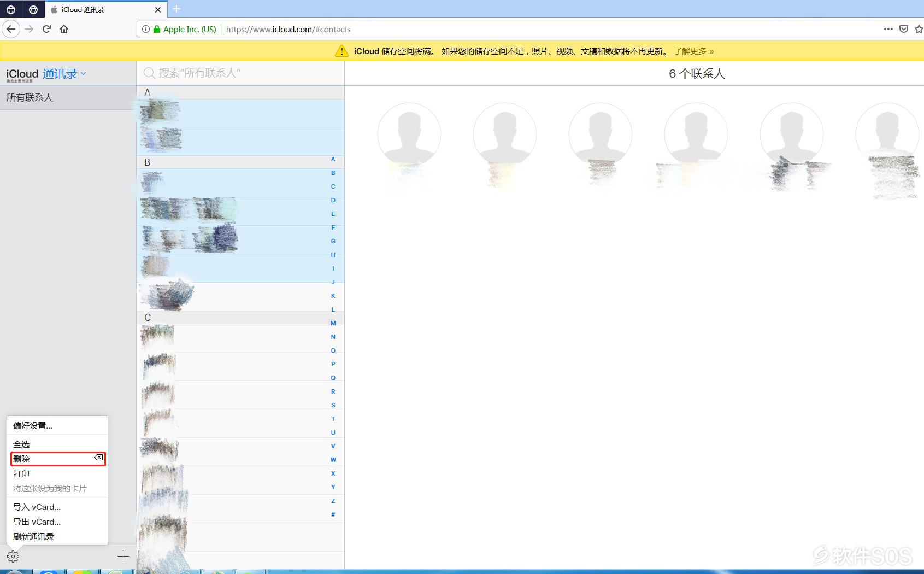Switch to first pinned globe tab
924x574 pixels.
click(11, 9)
